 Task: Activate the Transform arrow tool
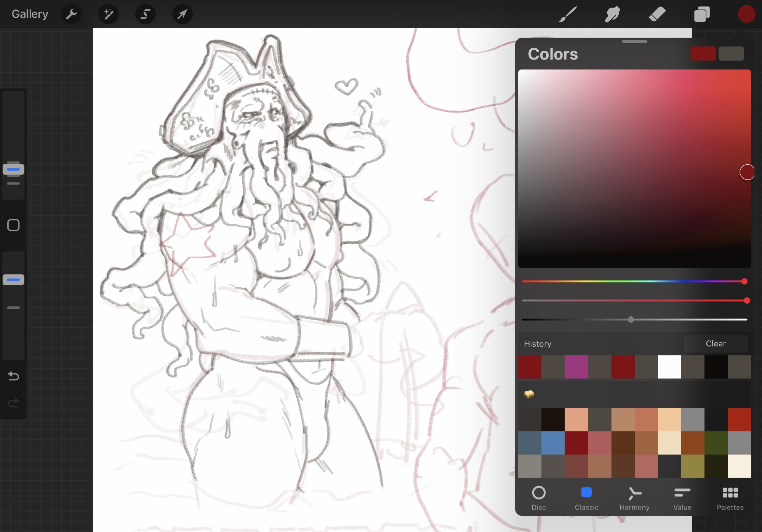tap(182, 14)
